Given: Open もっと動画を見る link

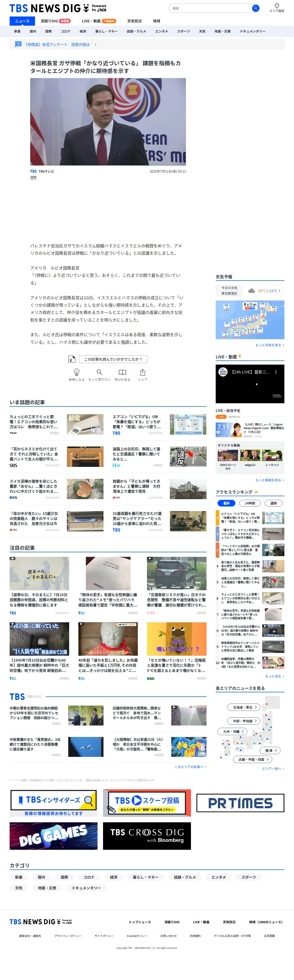Looking at the screenshot, I should 270,480.
